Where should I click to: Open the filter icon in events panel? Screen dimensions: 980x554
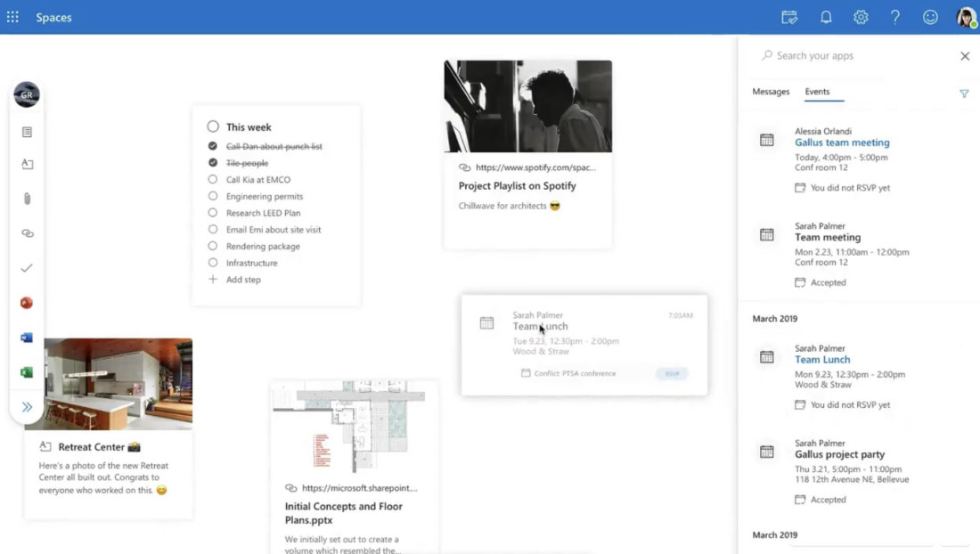[964, 94]
